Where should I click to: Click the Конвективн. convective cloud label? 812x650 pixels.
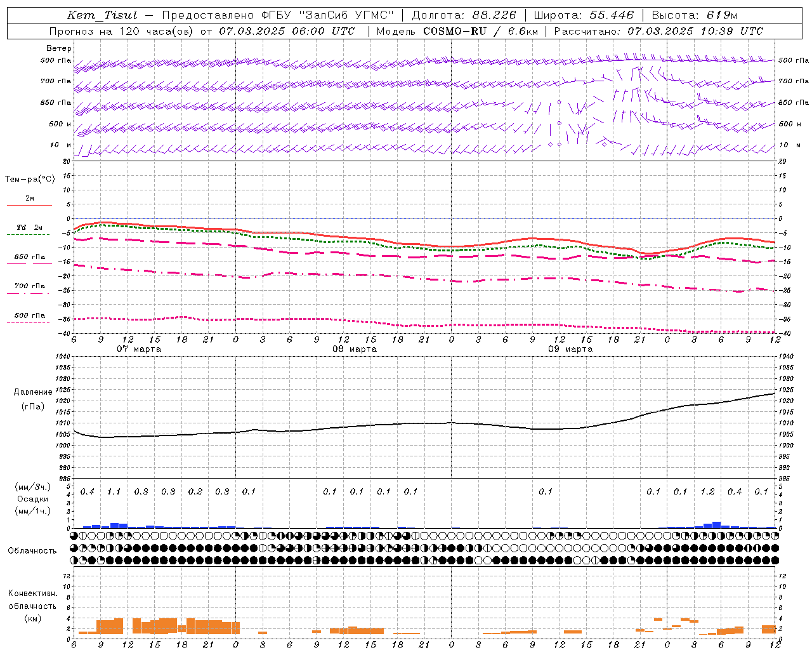click(x=32, y=594)
